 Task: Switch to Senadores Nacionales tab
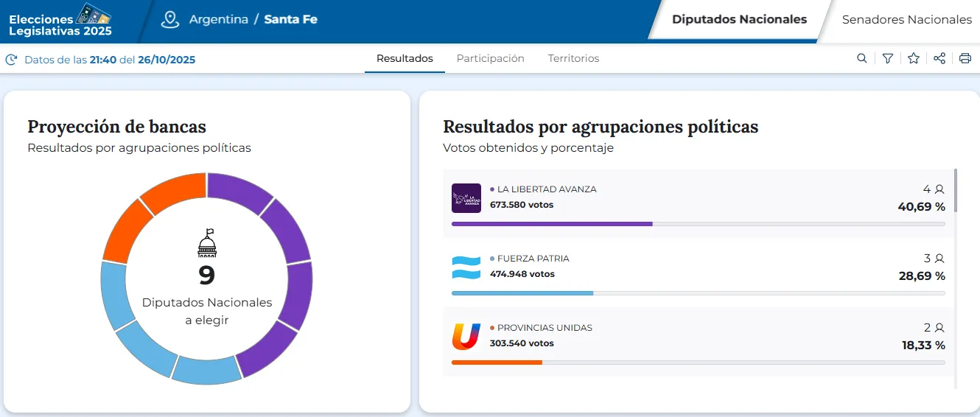point(906,20)
